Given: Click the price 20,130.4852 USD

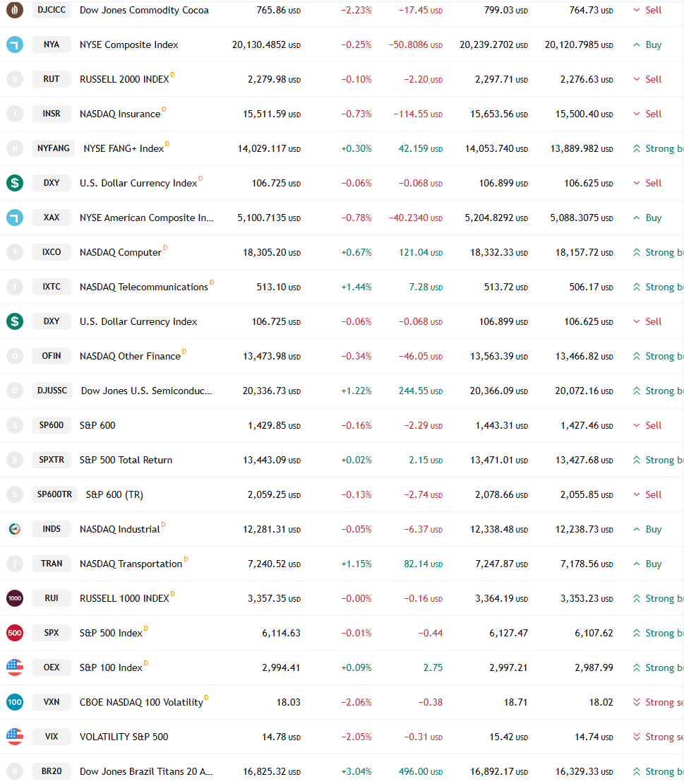Looking at the screenshot, I should tap(266, 45).
